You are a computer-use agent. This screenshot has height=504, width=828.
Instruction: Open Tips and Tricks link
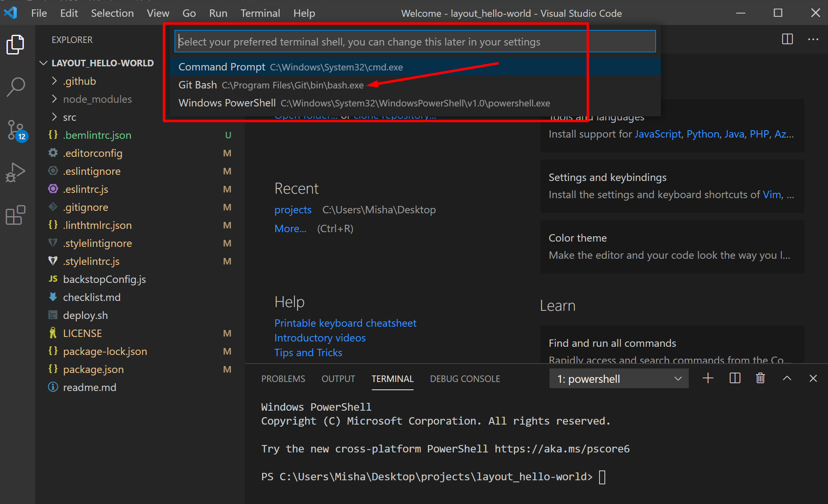(x=308, y=353)
